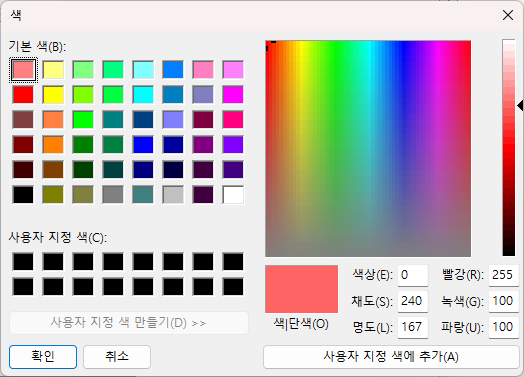Pick the pale light-cyan basic color swatch
Viewport: 524px width, 377px height.
143,70
